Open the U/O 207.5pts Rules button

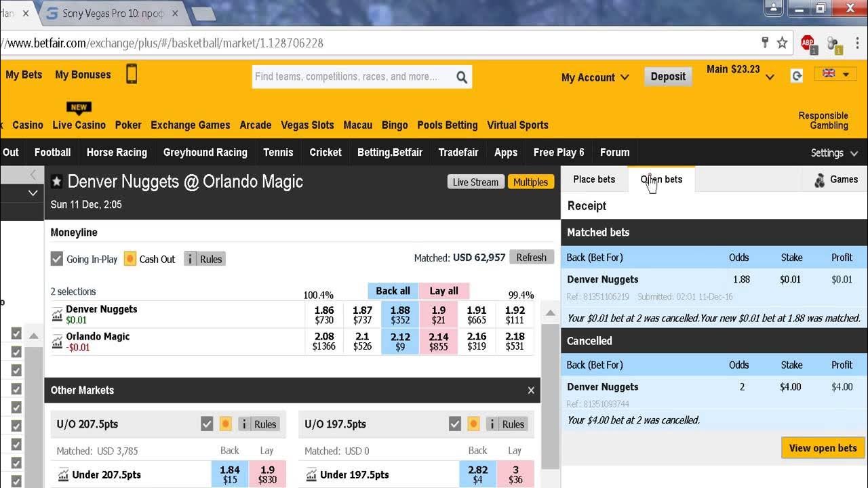pos(258,424)
